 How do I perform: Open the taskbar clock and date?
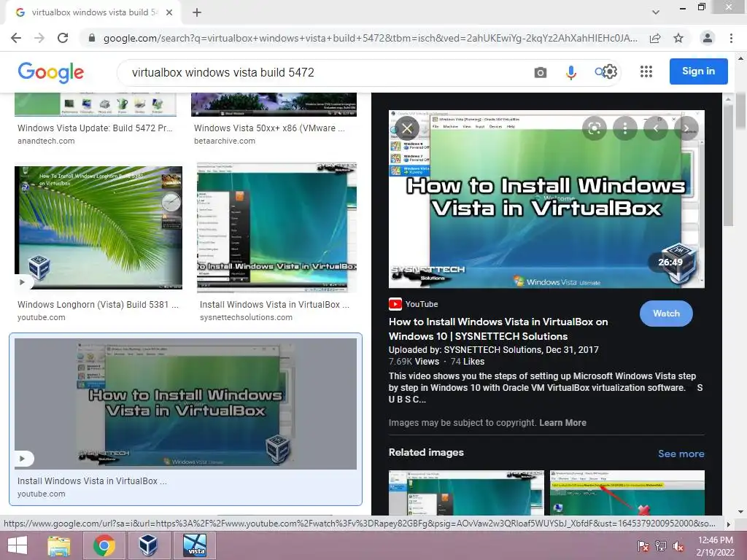pyautogui.click(x=715, y=546)
